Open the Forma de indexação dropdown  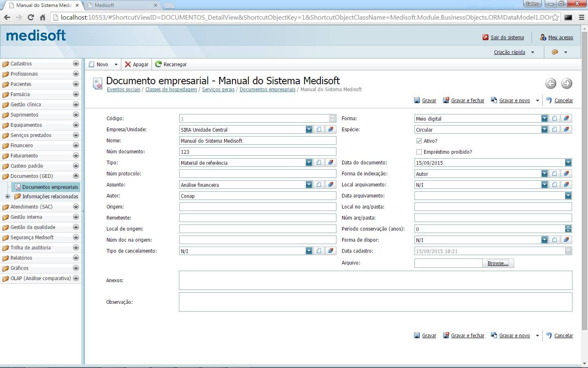(544, 174)
